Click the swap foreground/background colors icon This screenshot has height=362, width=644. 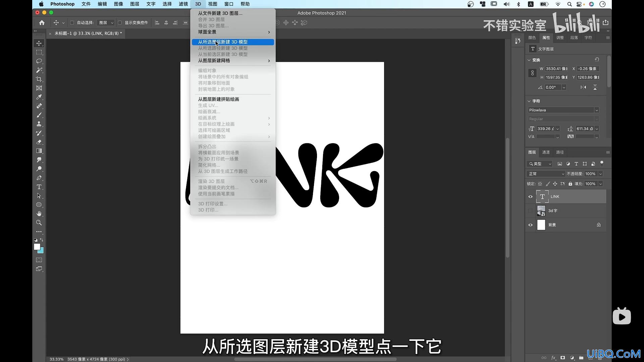click(42, 240)
